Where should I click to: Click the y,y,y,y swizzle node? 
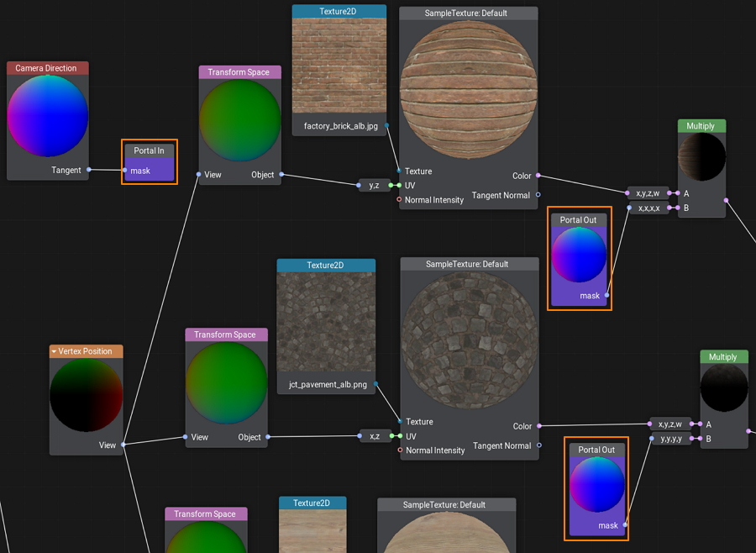671,439
